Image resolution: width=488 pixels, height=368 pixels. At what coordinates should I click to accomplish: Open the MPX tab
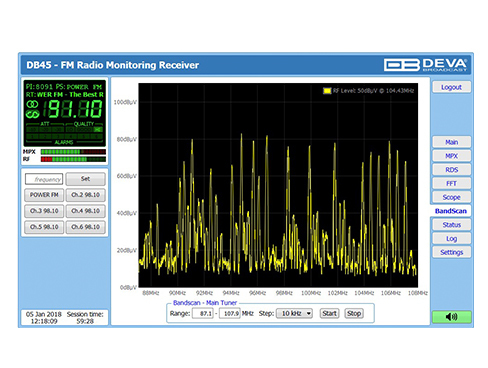coord(452,156)
